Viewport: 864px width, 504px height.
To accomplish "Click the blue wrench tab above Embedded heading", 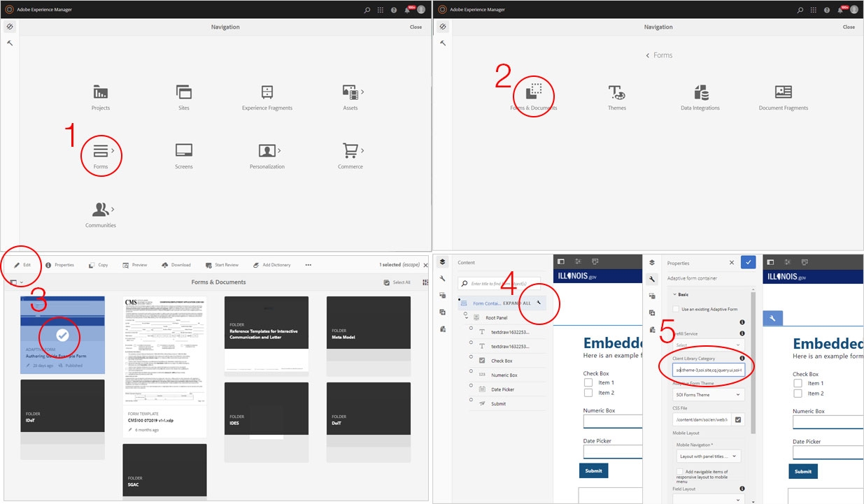I will click(772, 318).
